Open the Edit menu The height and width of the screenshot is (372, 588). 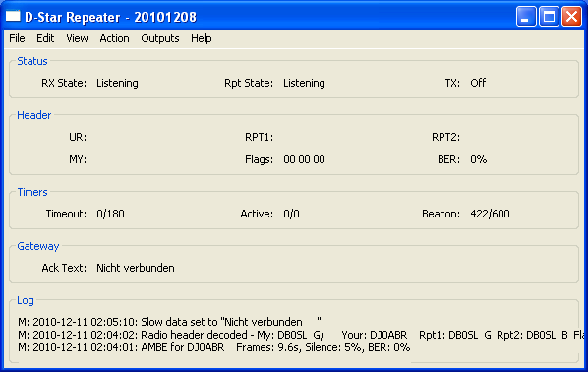pyautogui.click(x=45, y=38)
